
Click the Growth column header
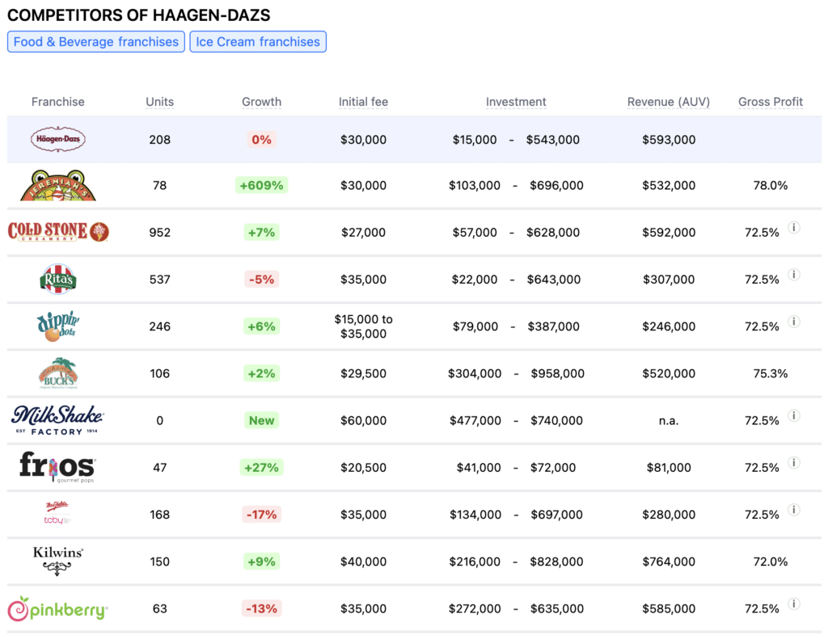coord(261,102)
